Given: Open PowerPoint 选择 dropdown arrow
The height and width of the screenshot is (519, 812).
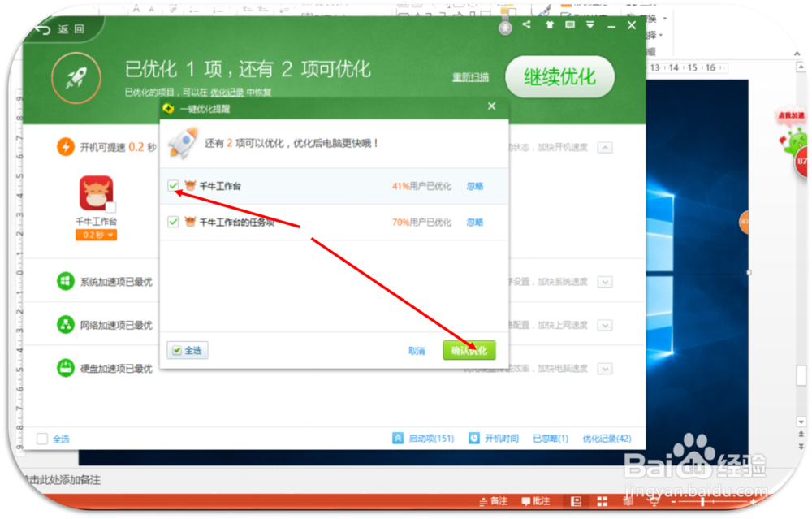Looking at the screenshot, I should click(x=661, y=35).
